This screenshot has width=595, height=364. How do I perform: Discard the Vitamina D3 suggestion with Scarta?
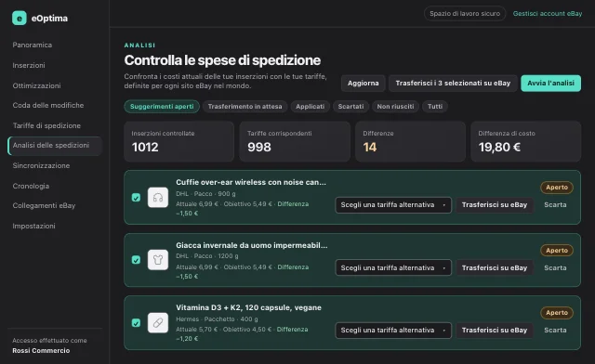[x=555, y=331]
